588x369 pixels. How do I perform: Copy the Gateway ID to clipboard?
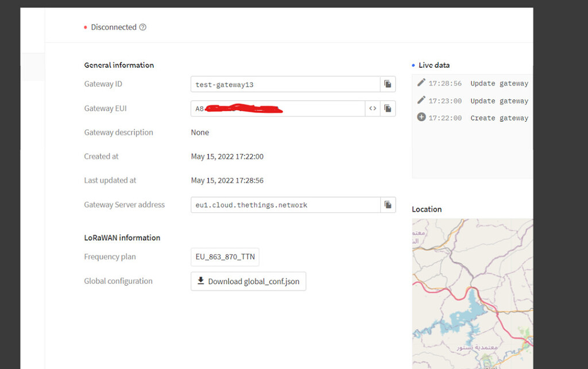click(388, 84)
